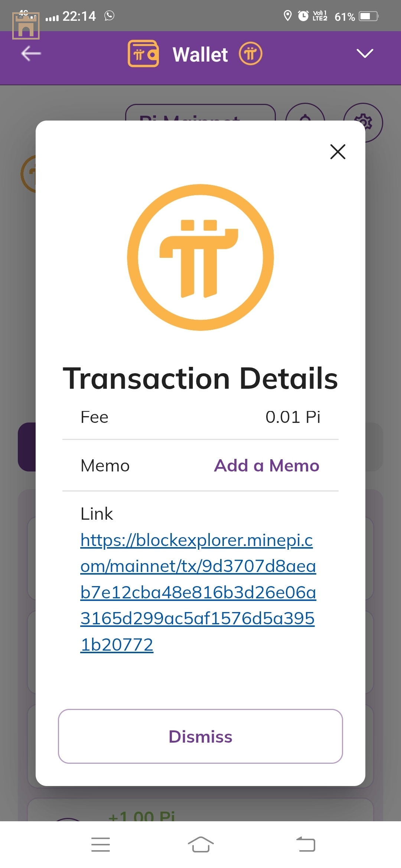This screenshot has width=401, height=868.
Task: Close the Transaction Details dialog with X
Action: tap(338, 152)
